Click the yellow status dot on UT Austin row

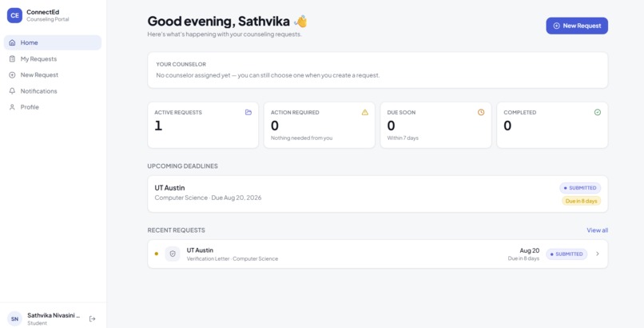(x=157, y=254)
